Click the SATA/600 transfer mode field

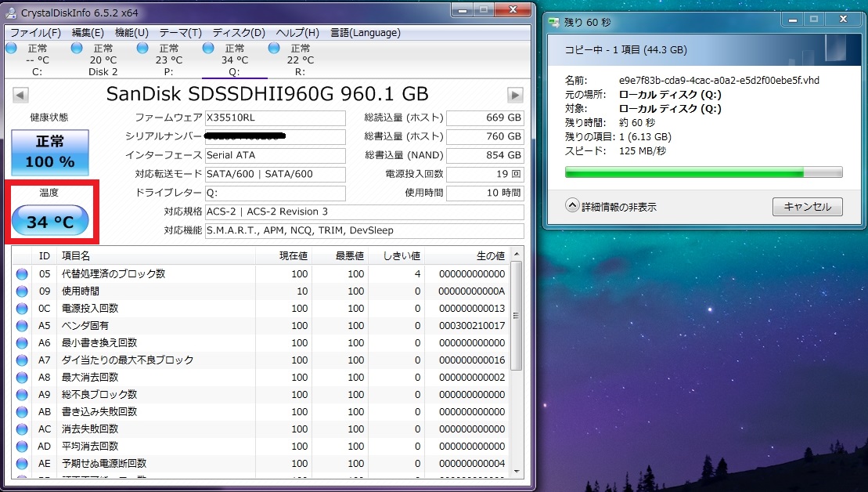[276, 174]
